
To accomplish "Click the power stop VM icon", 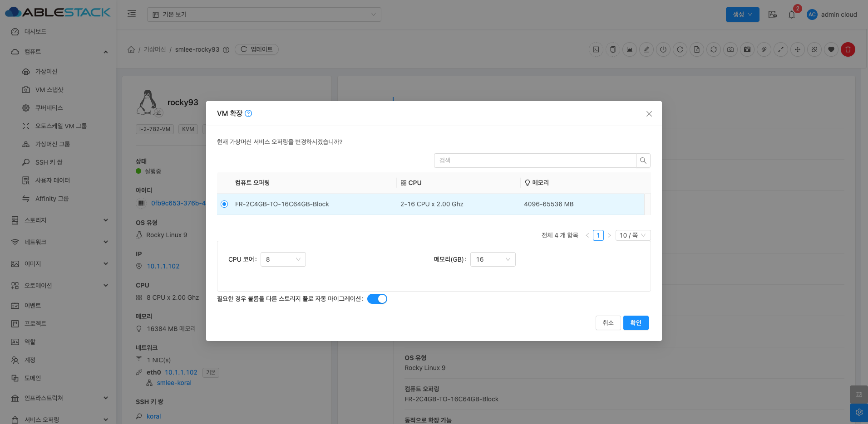I will click(x=663, y=49).
